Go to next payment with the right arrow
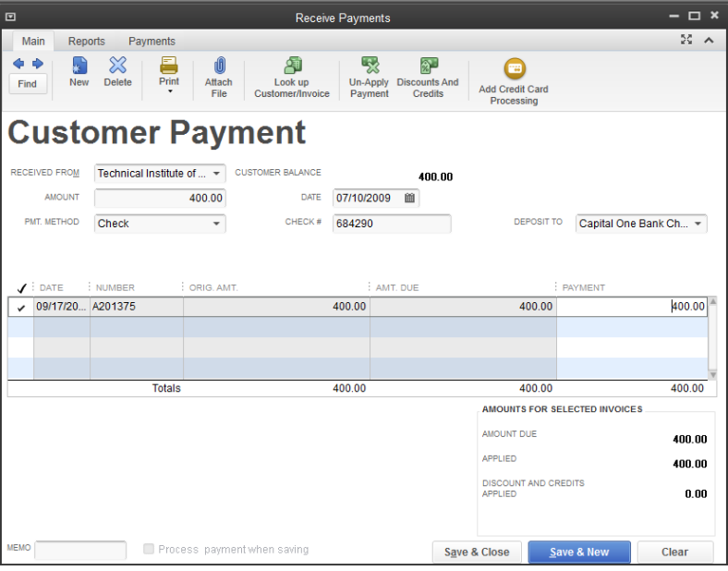This screenshot has width=728, height=571. click(x=38, y=64)
